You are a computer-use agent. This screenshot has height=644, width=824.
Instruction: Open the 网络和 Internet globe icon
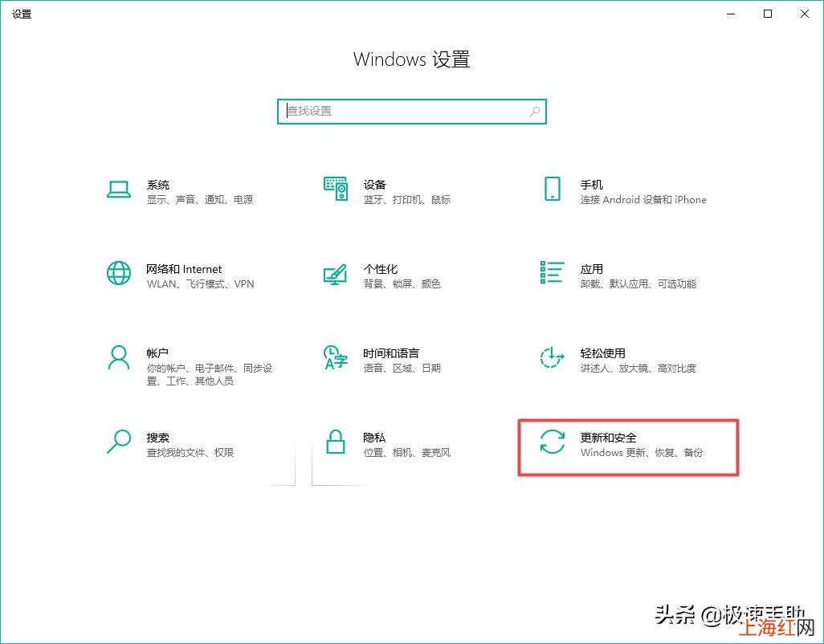click(119, 273)
